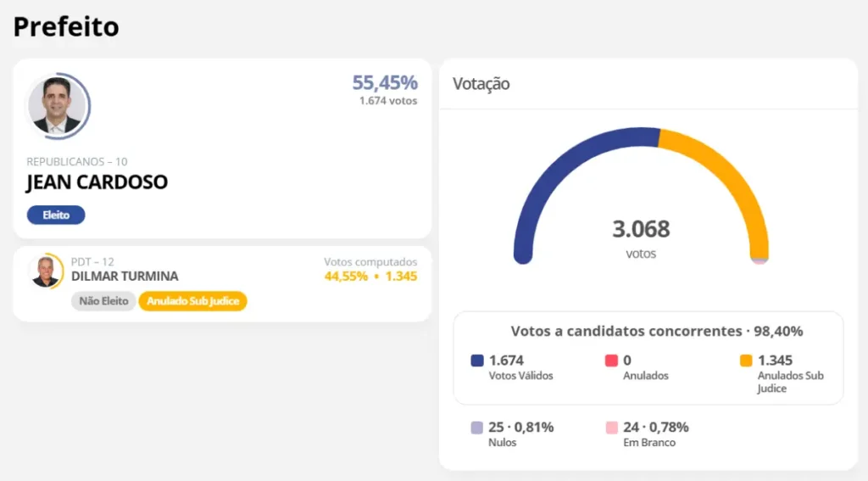Click the pink Em Branco legend square
The width and height of the screenshot is (868, 481).
point(611,428)
